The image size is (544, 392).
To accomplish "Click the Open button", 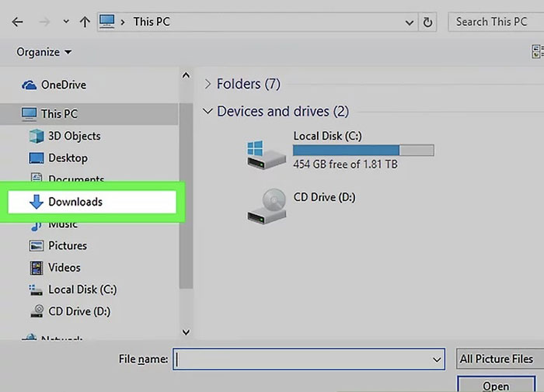I will click(496, 386).
